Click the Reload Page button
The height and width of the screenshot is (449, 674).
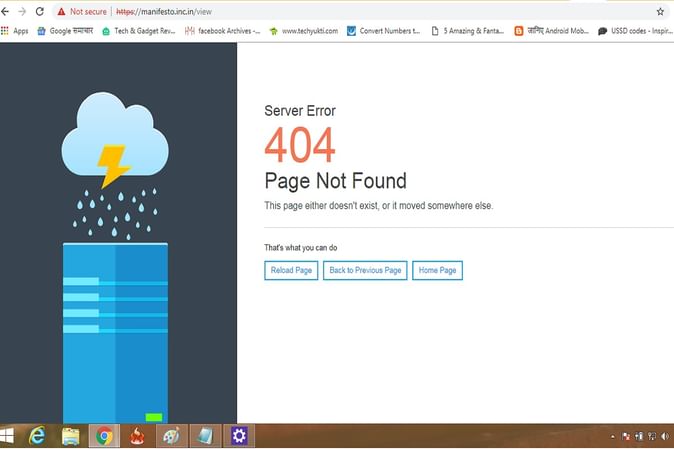click(x=291, y=270)
